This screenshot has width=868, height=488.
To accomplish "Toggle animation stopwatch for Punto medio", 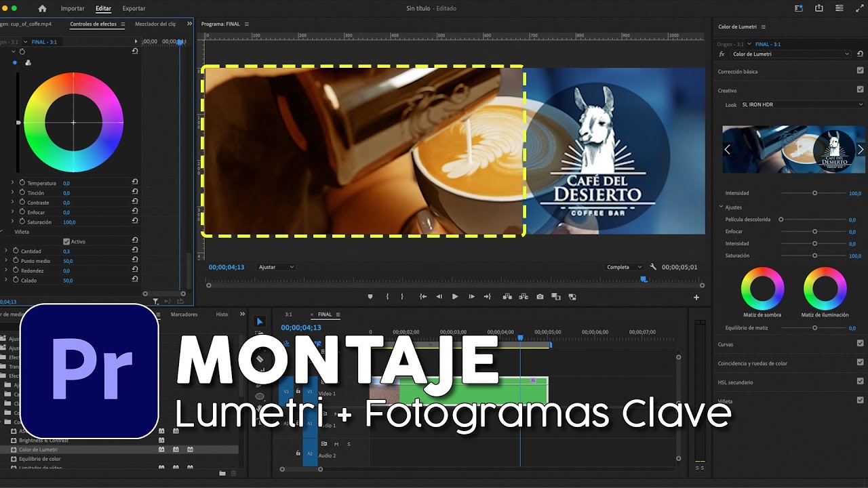I will (16, 260).
